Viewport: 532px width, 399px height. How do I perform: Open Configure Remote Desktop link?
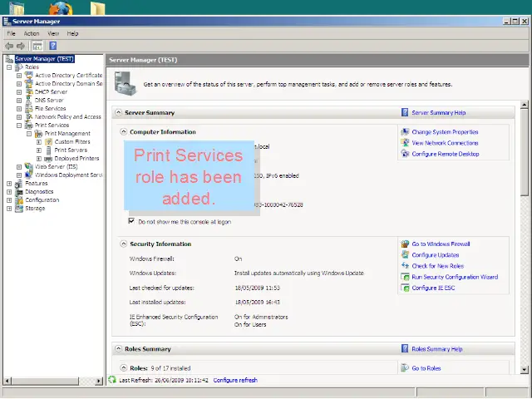pos(446,154)
